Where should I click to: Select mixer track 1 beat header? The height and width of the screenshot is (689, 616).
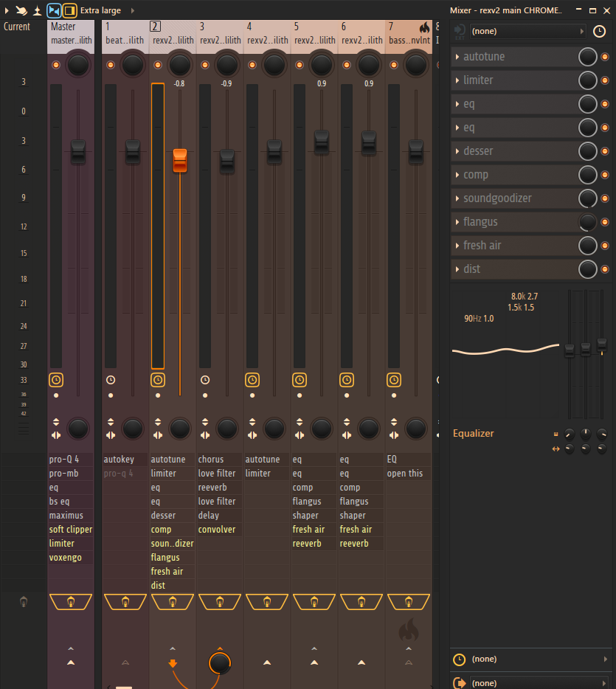[x=125, y=33]
